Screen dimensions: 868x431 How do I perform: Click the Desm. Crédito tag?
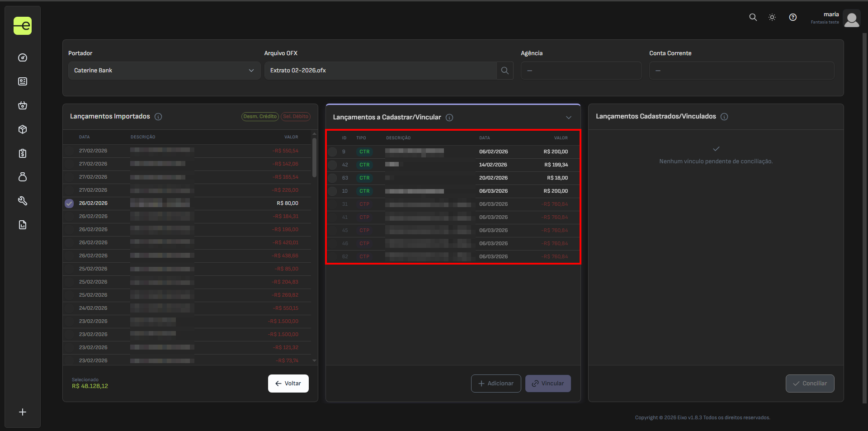(260, 117)
